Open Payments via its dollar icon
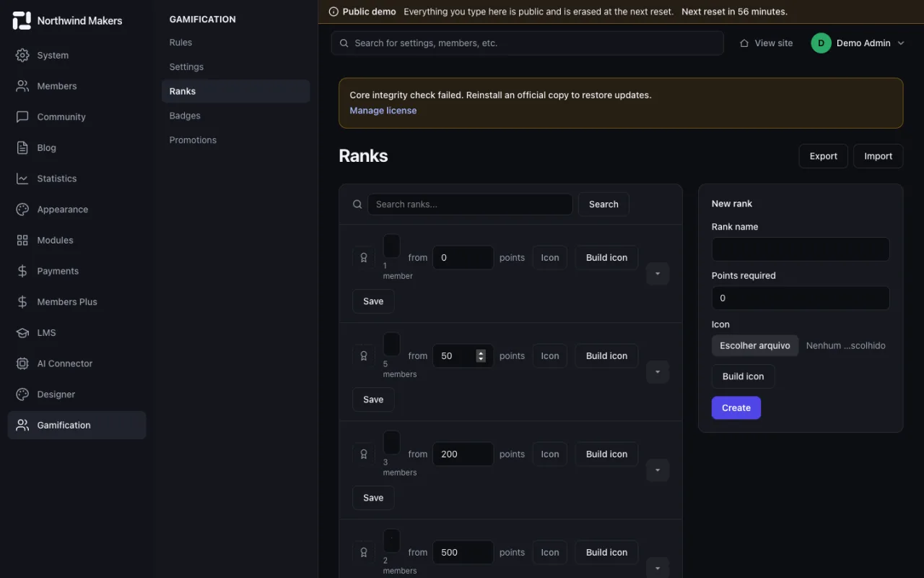Image resolution: width=924 pixels, height=578 pixels. tap(22, 271)
